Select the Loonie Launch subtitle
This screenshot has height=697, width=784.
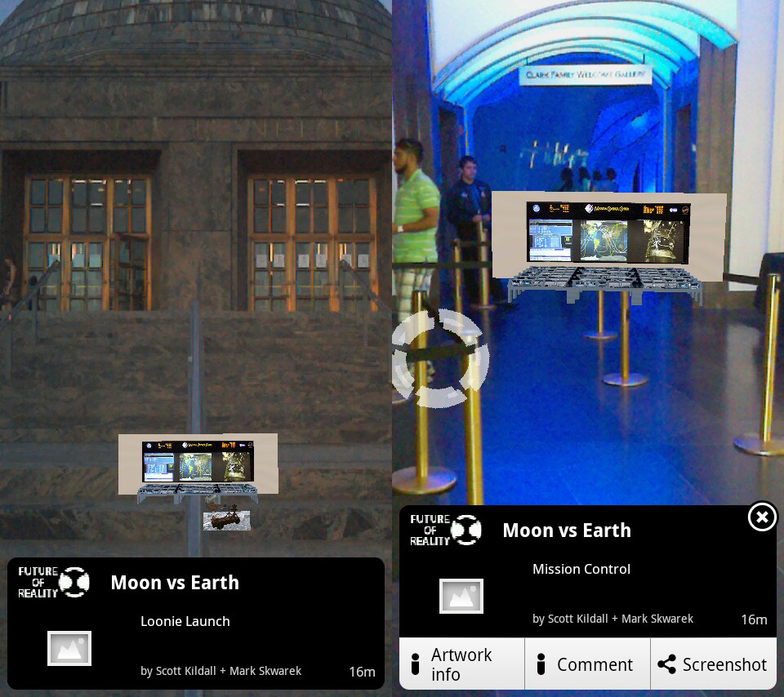click(x=185, y=621)
